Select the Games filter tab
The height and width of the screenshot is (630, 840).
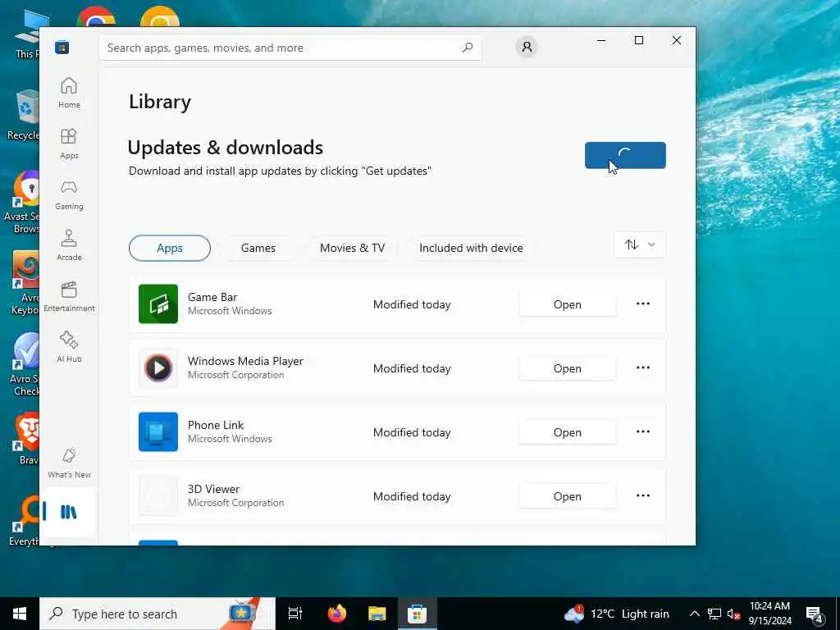click(258, 248)
